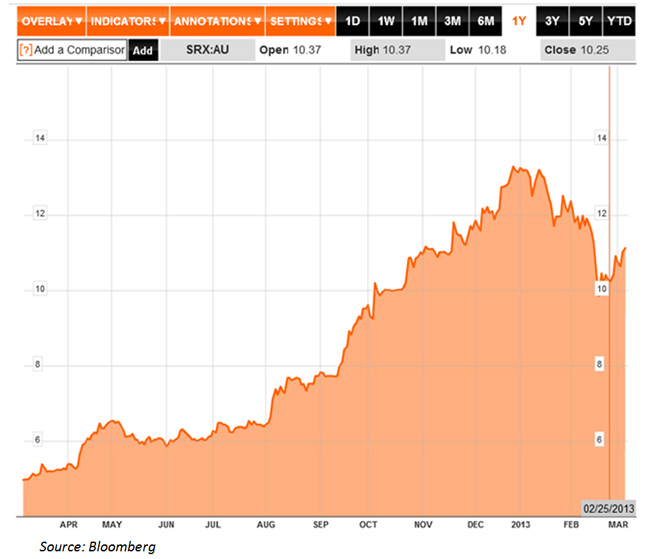Switch chart to 3M range
This screenshot has width=650, height=559.
click(454, 21)
